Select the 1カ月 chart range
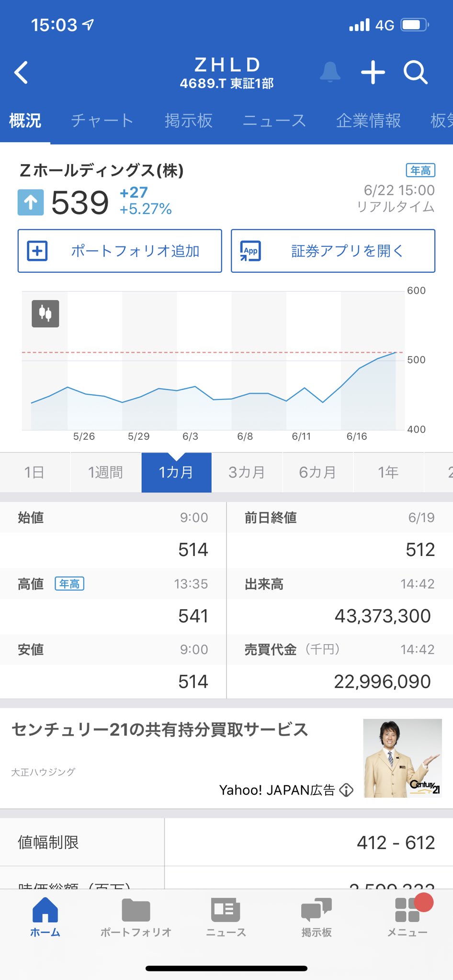 tap(176, 472)
